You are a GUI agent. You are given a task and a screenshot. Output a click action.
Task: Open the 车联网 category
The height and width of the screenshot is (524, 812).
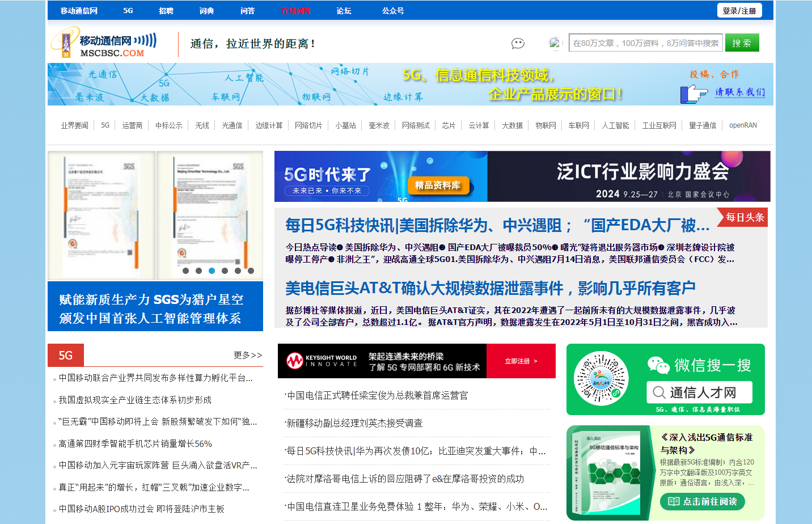point(578,125)
